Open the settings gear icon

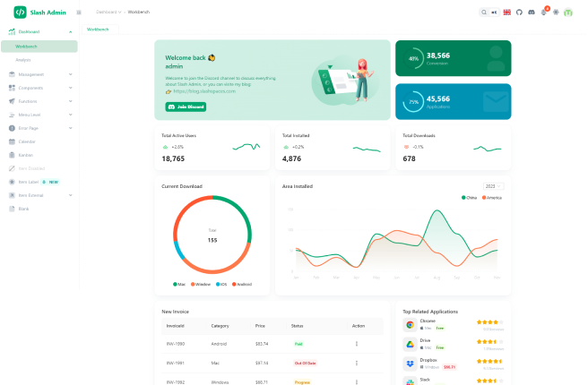click(556, 12)
